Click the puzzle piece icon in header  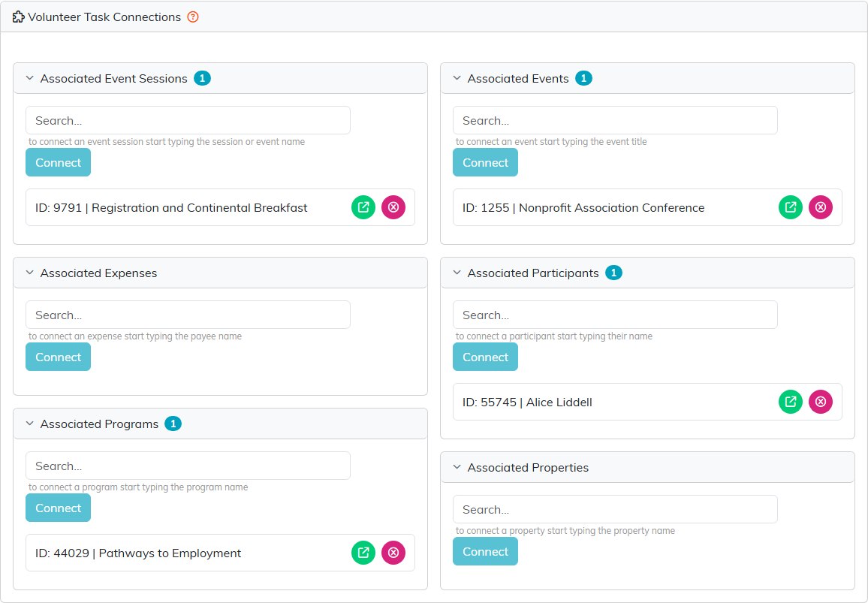click(x=18, y=17)
